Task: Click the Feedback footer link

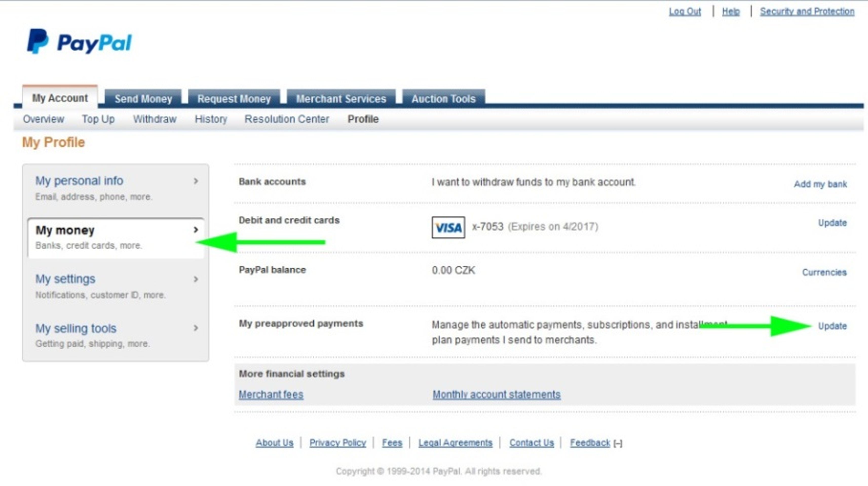Action: 590,443
